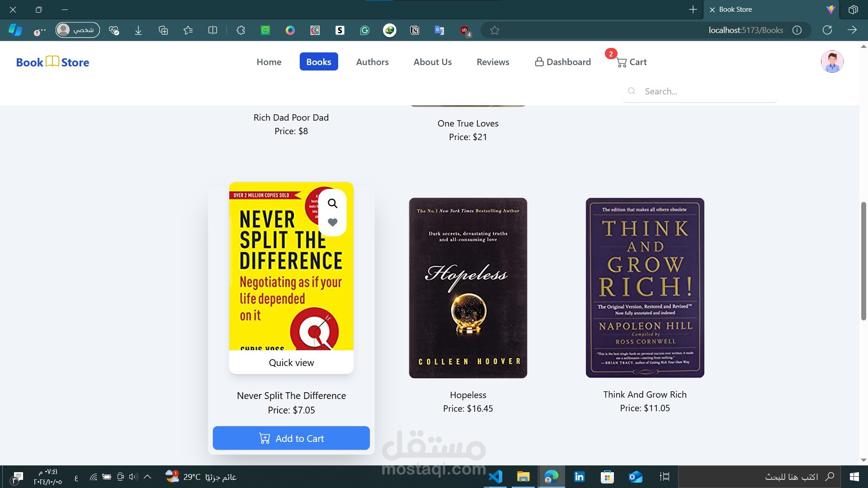Click the Quick view button
Image resolution: width=868 pixels, height=488 pixels.
291,362
